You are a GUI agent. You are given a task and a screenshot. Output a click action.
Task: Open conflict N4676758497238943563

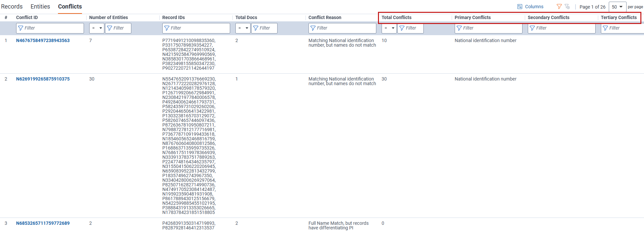tap(43, 40)
